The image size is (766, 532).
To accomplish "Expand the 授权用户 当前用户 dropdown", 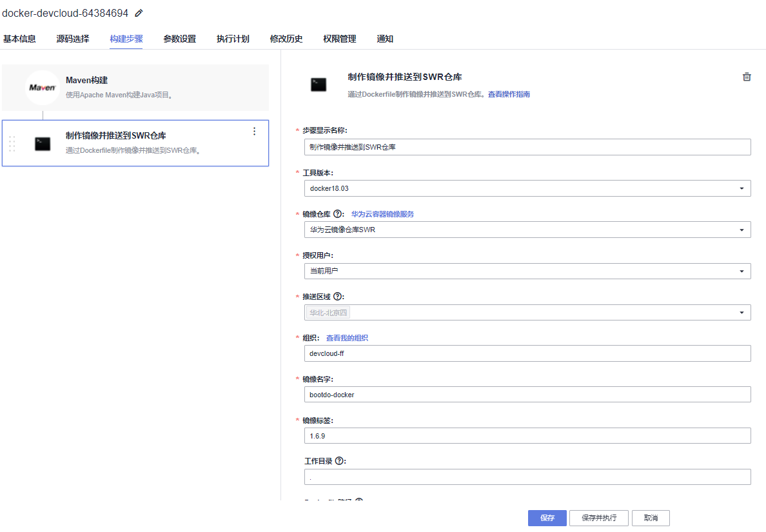I will pyautogui.click(x=527, y=271).
